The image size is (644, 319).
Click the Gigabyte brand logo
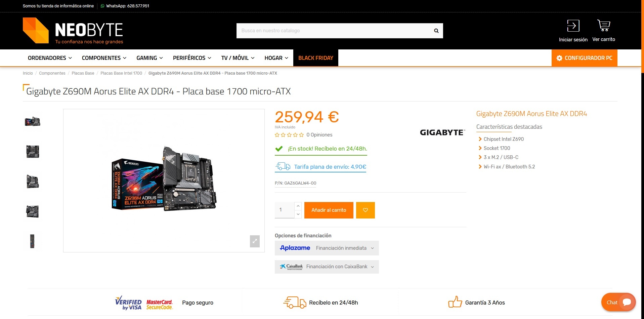[x=442, y=132]
